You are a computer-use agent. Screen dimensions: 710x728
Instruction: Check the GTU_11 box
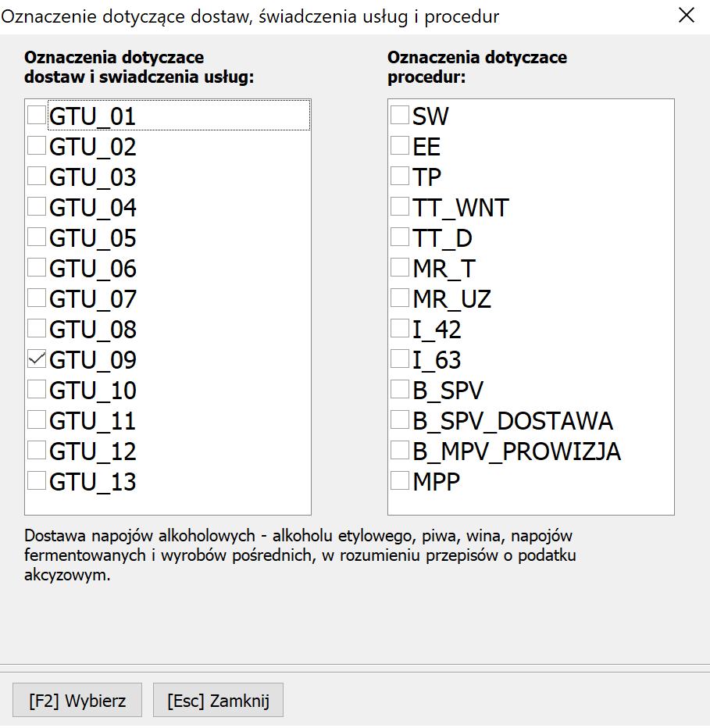[x=37, y=419]
